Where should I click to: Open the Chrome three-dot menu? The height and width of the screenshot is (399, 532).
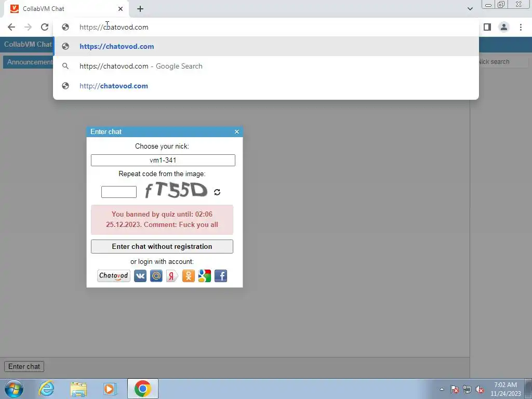click(521, 27)
